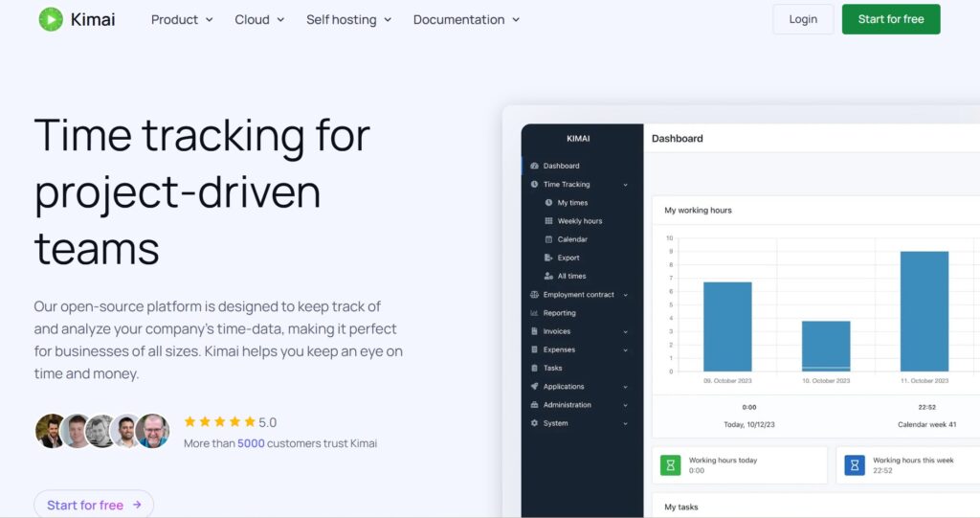
Task: Click the last customer avatar with glasses
Action: 152,431
